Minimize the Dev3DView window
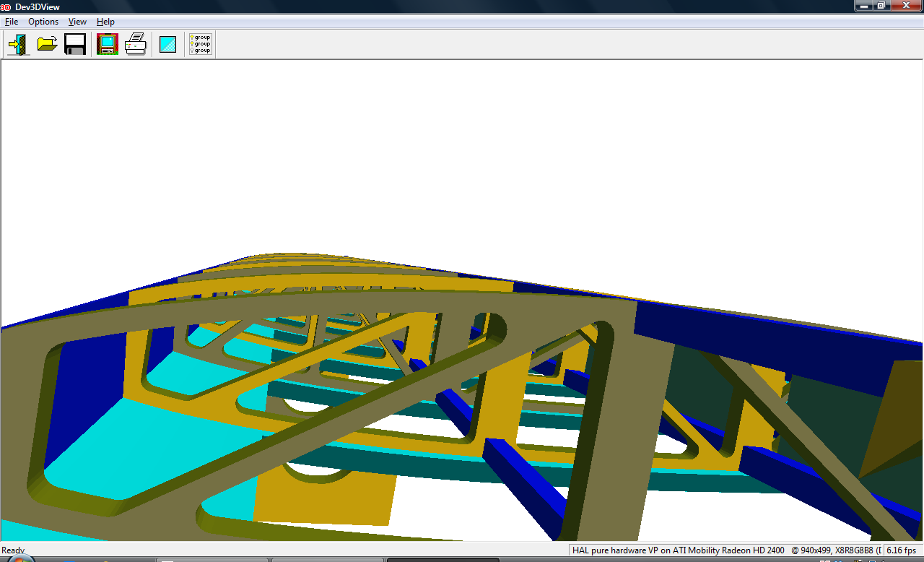The image size is (924, 562). [864, 6]
